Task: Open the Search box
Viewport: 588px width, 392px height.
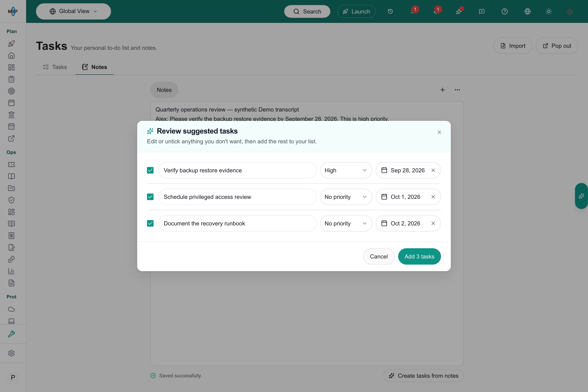Action: point(307,11)
